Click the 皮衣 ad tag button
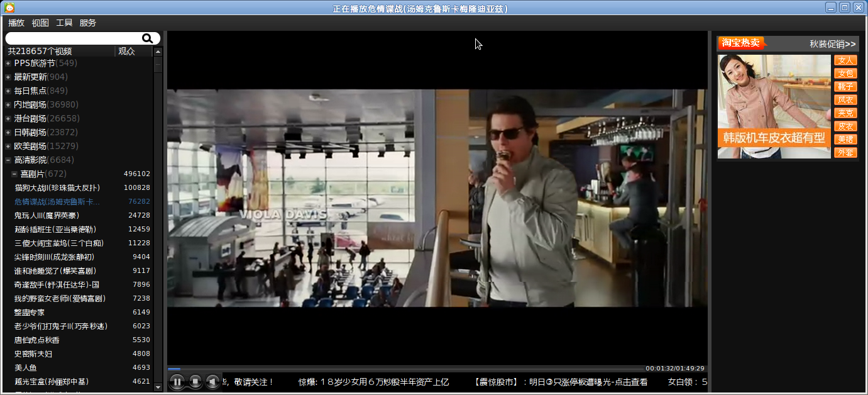The image size is (868, 395). [x=845, y=126]
